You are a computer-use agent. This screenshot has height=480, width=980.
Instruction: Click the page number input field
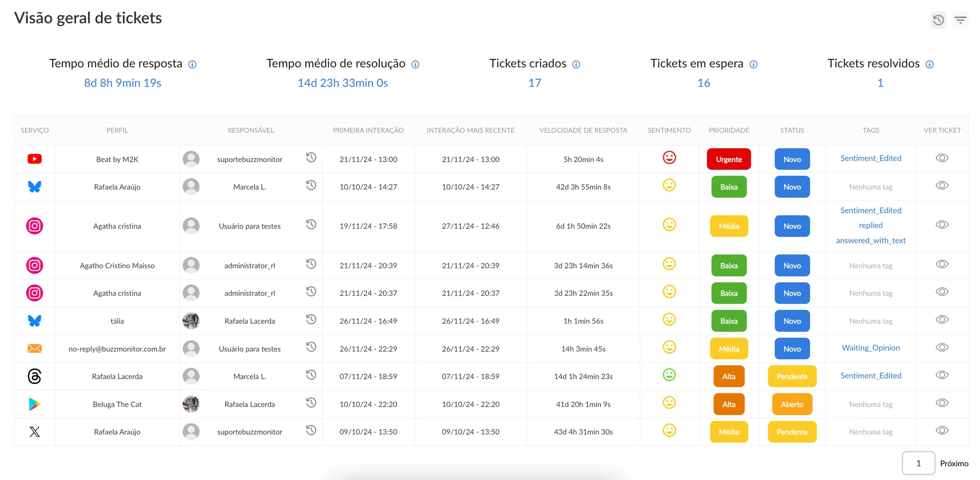[918, 463]
